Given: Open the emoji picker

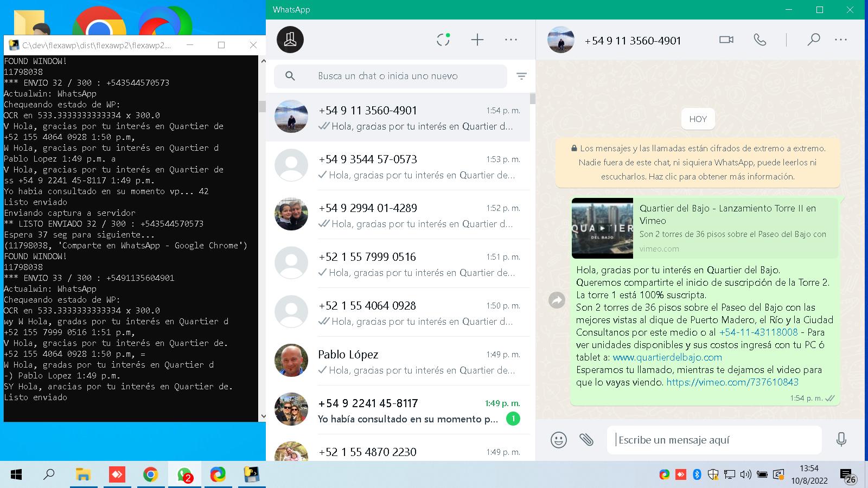Looking at the screenshot, I should click(559, 440).
